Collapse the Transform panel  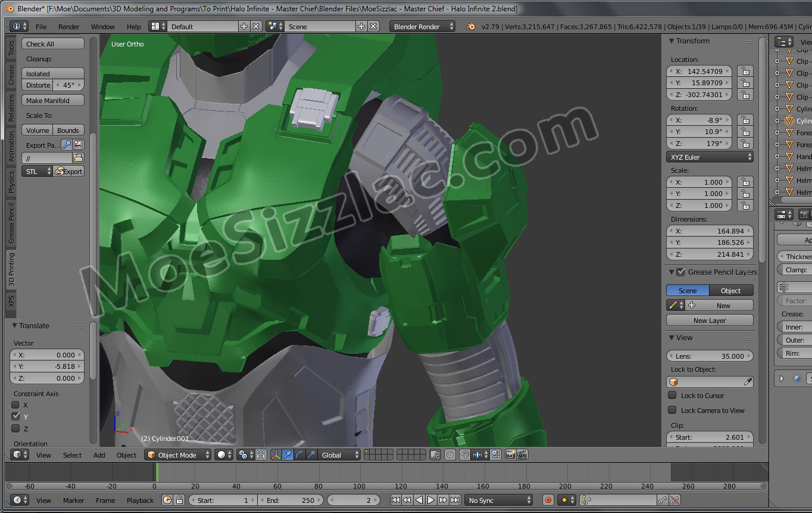click(672, 41)
